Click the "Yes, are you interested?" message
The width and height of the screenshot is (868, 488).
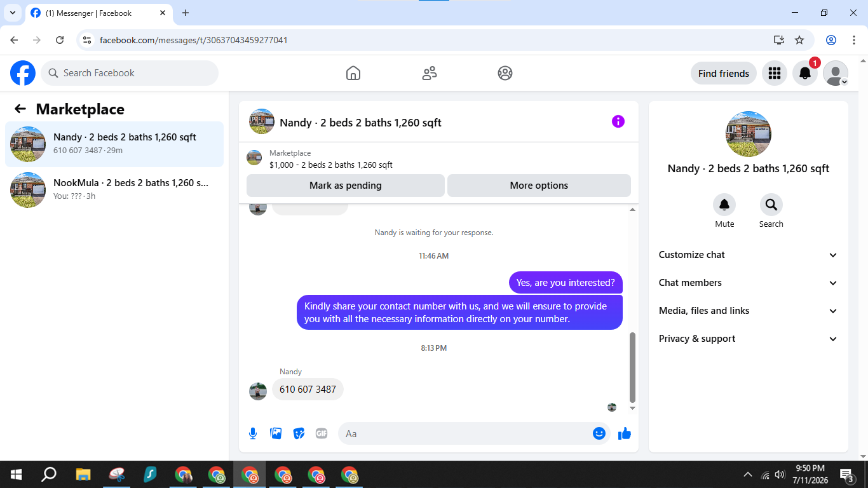click(566, 283)
